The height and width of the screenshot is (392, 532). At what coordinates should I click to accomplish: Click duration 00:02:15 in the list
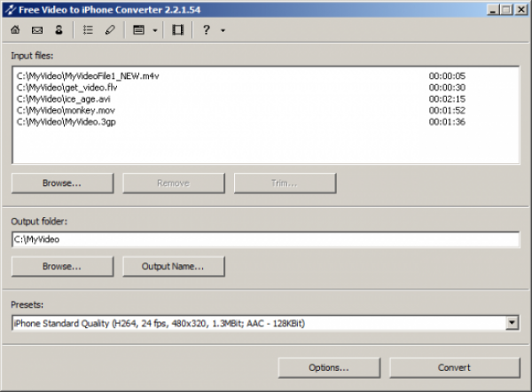pos(447,99)
